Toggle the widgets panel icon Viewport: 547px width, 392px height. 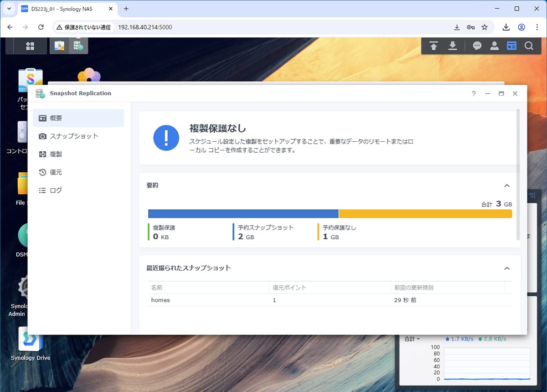click(511, 46)
